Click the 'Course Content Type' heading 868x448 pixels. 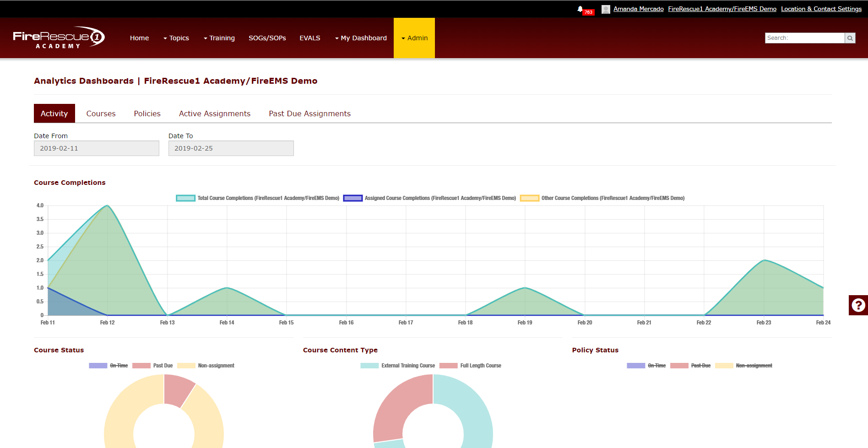point(340,350)
